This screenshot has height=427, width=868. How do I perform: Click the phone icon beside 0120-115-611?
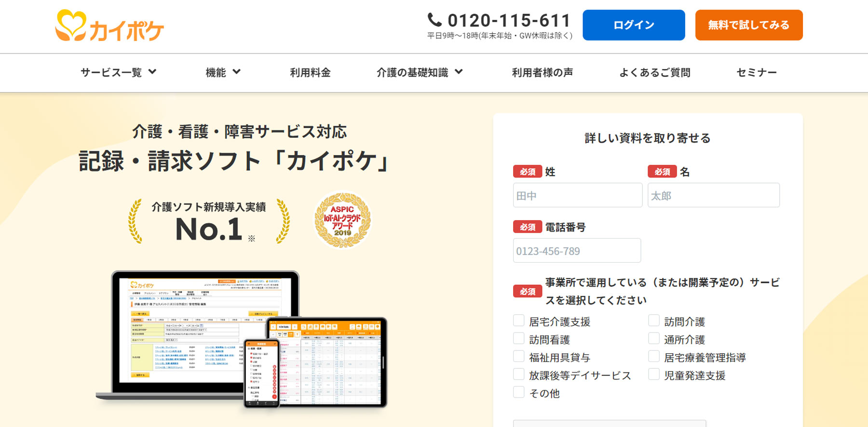[434, 20]
